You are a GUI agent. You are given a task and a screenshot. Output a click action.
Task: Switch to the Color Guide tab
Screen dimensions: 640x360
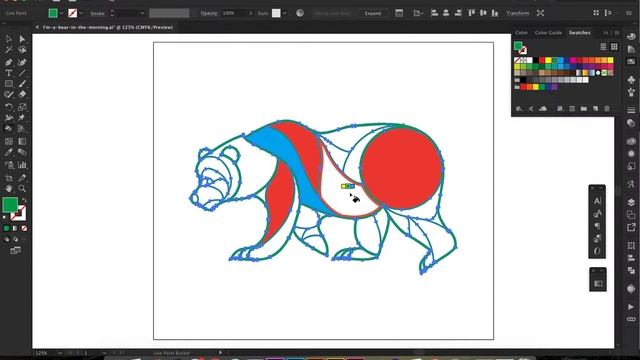click(x=548, y=33)
